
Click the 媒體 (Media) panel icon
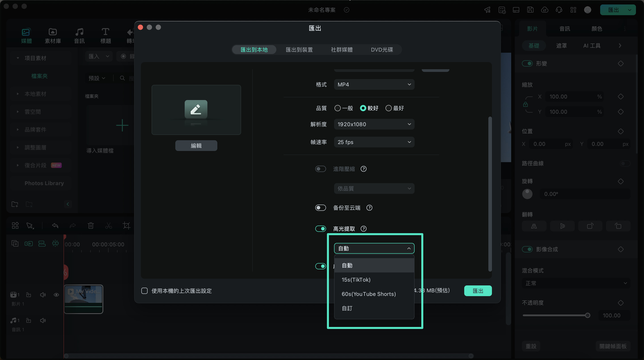[x=26, y=35]
